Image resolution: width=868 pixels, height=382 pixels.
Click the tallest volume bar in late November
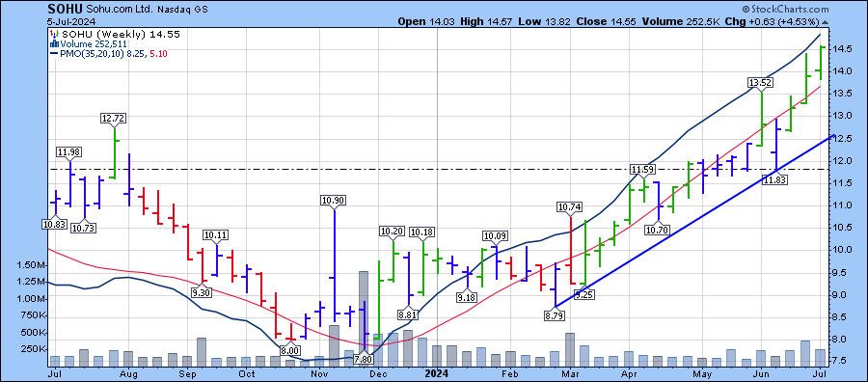[364, 318]
